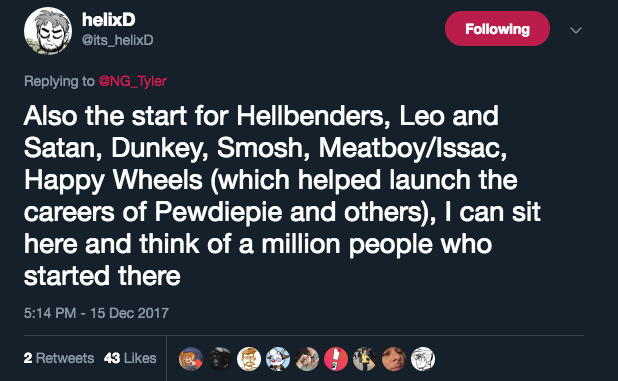Click the tweet text about Hellbenders

pyautogui.click(x=282, y=196)
